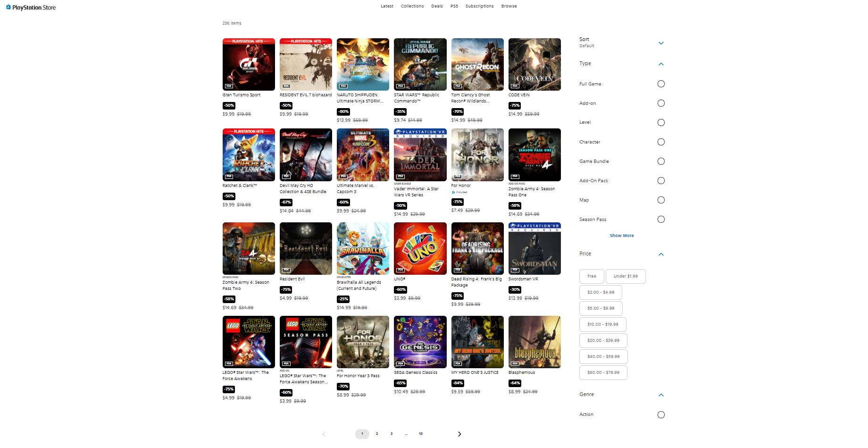The width and height of the screenshot is (868, 448).
Task: Open the Deals menu item
Action: click(x=437, y=6)
